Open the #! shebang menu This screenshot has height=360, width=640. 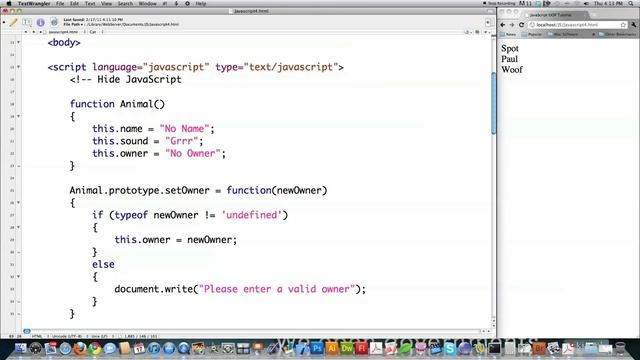pos(165,3)
